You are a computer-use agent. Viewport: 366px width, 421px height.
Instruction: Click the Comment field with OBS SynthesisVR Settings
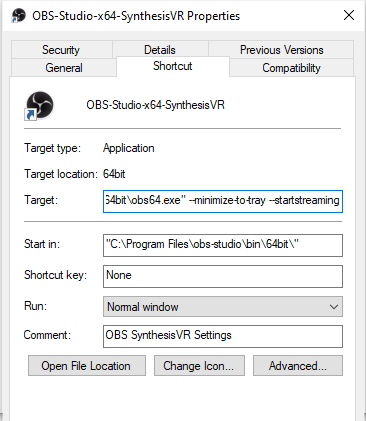pyautogui.click(x=223, y=336)
